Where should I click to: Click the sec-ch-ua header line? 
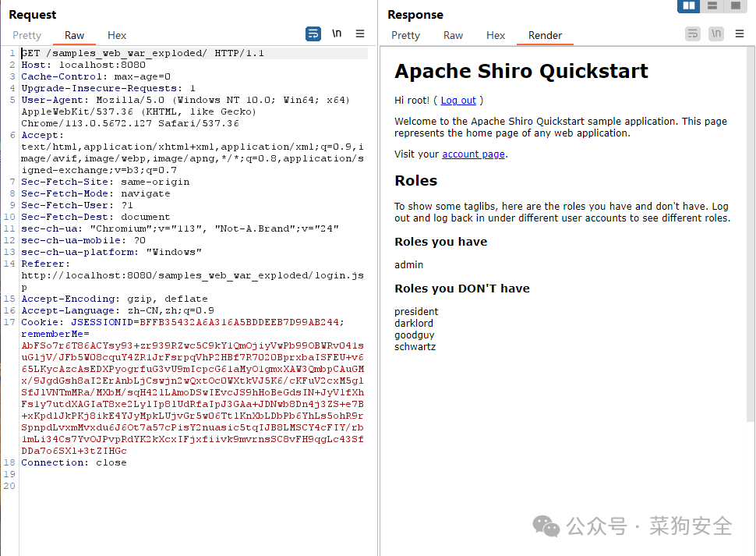[180, 228]
